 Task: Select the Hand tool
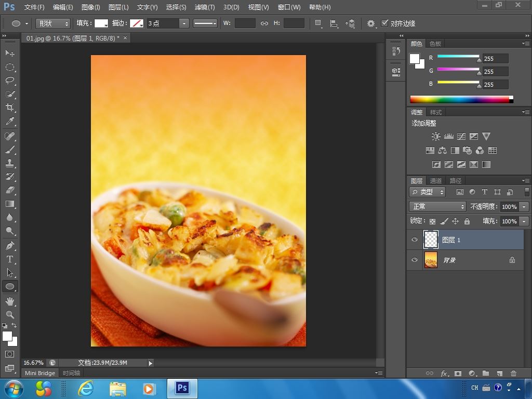[x=10, y=301]
